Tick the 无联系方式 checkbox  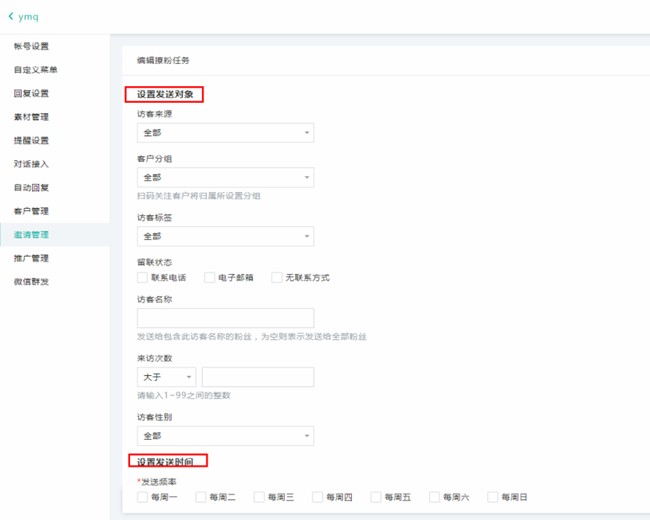(x=277, y=277)
